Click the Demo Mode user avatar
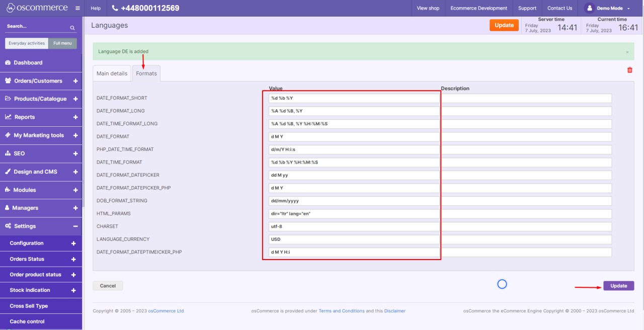644x330 pixels. tap(589, 8)
